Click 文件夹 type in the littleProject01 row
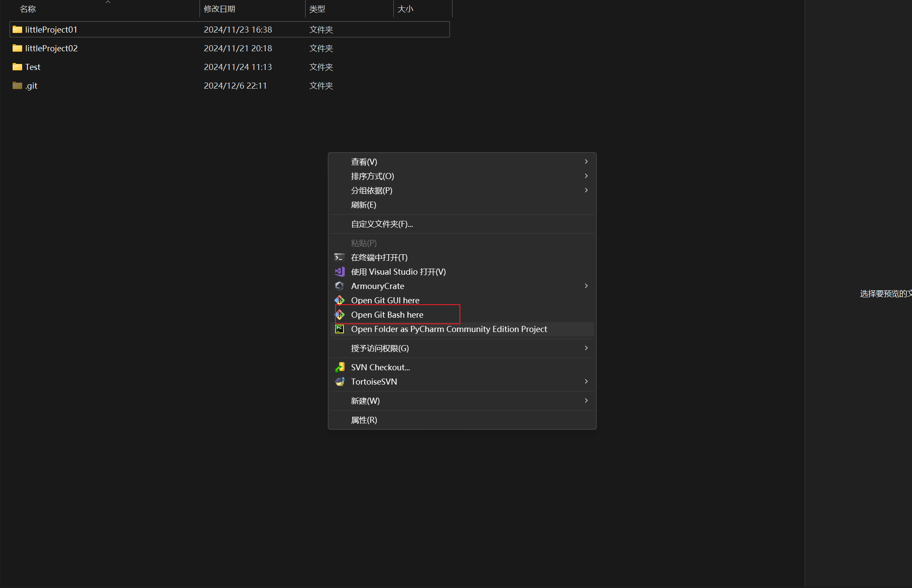 321,30
